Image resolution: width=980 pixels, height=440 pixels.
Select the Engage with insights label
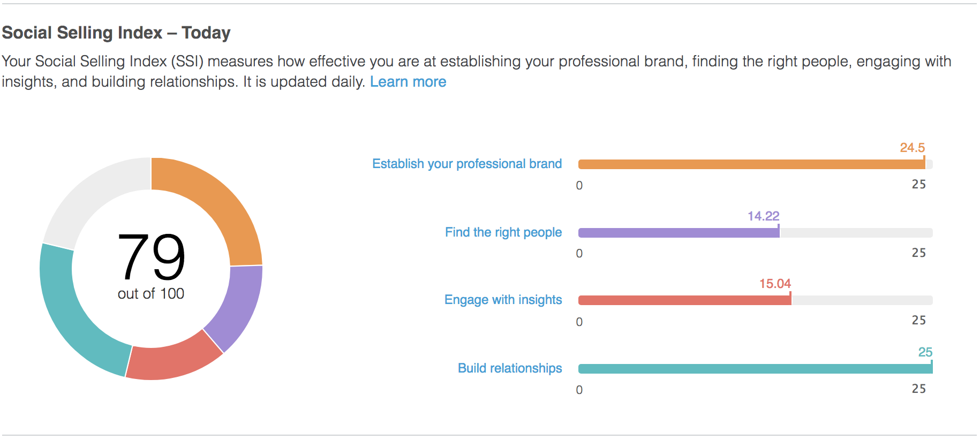point(503,300)
